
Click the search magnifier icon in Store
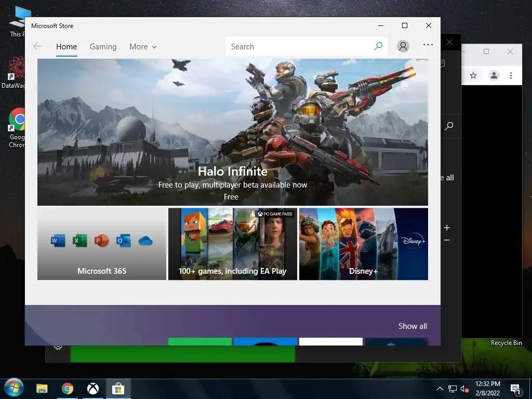pyautogui.click(x=378, y=46)
